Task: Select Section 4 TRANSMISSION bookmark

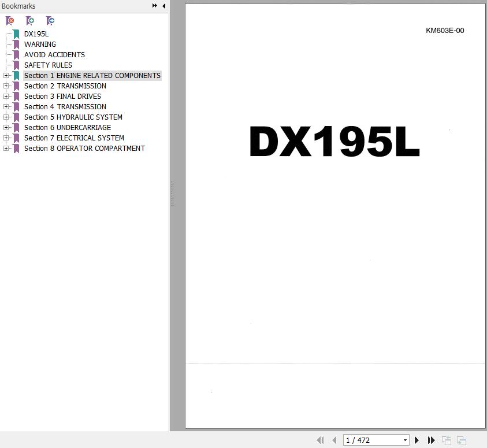Action: click(x=65, y=106)
